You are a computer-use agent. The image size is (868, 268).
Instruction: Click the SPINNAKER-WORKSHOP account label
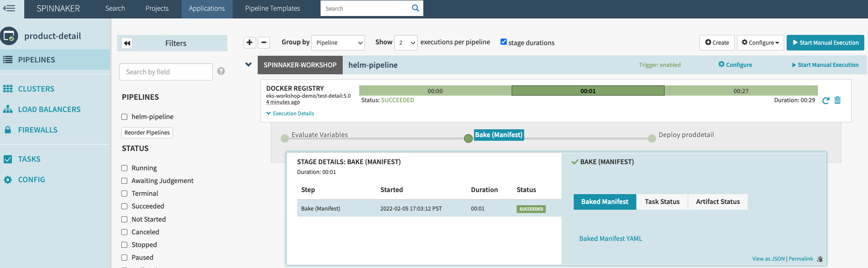(300, 65)
